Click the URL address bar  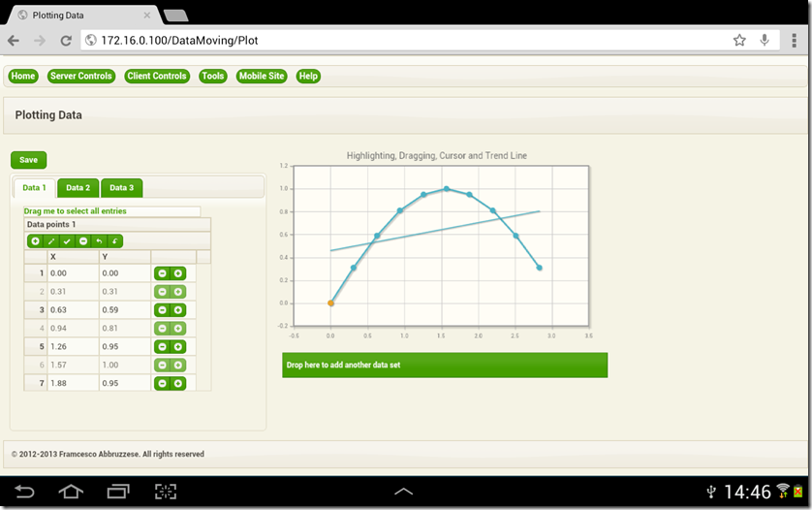pyautogui.click(x=430, y=41)
